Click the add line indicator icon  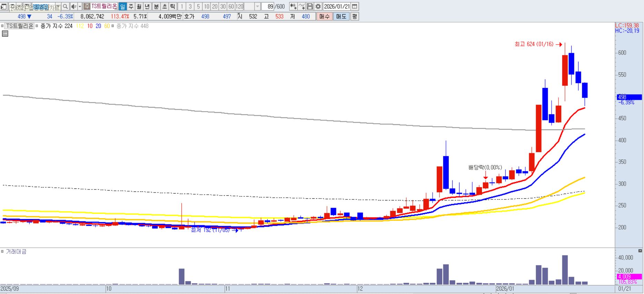301,7
